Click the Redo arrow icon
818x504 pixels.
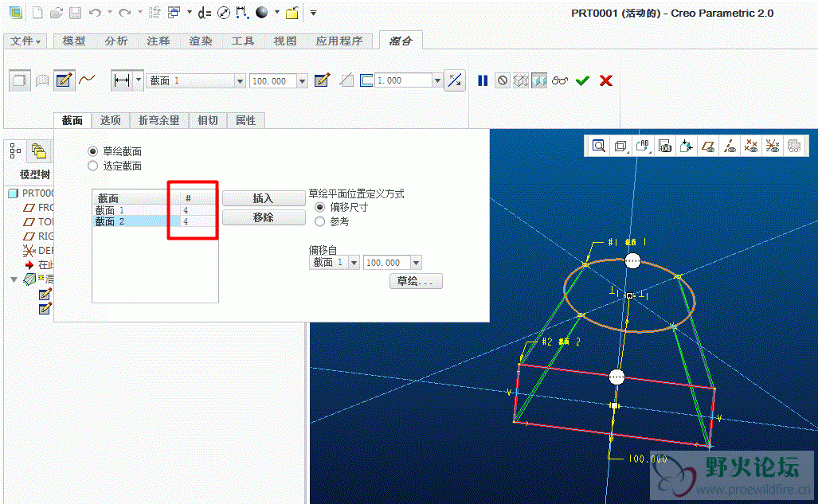(x=125, y=13)
